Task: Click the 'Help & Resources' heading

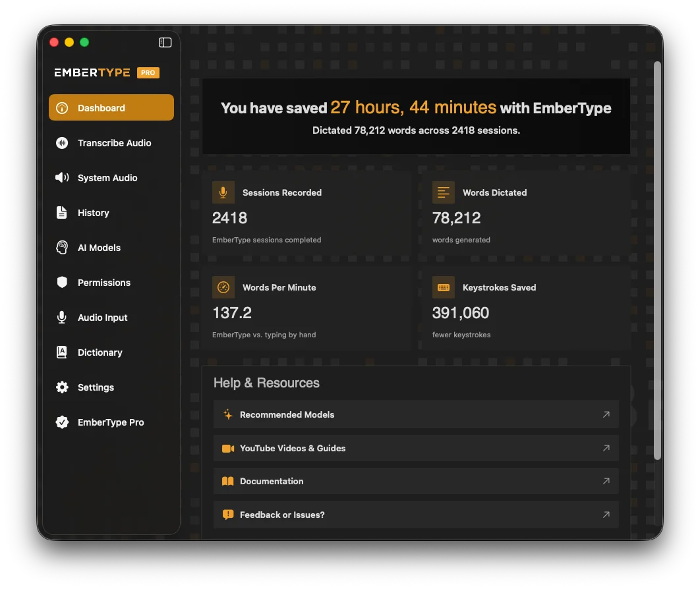Action: click(x=266, y=382)
